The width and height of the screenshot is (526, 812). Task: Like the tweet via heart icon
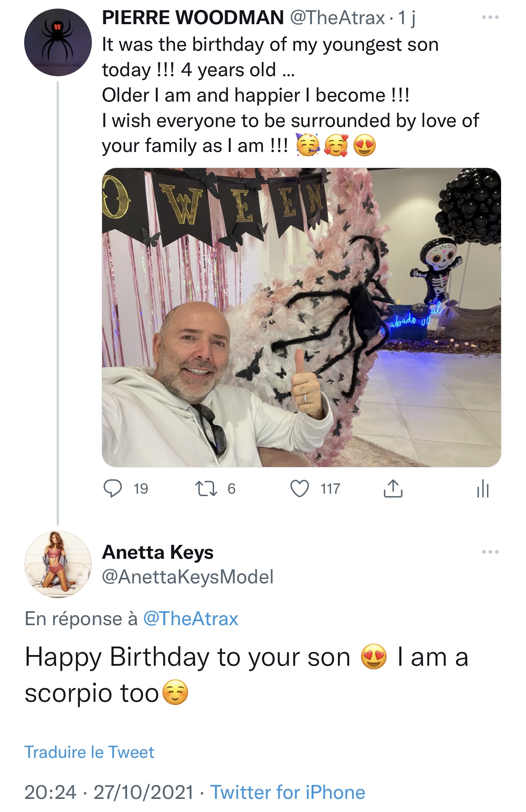[x=300, y=488]
